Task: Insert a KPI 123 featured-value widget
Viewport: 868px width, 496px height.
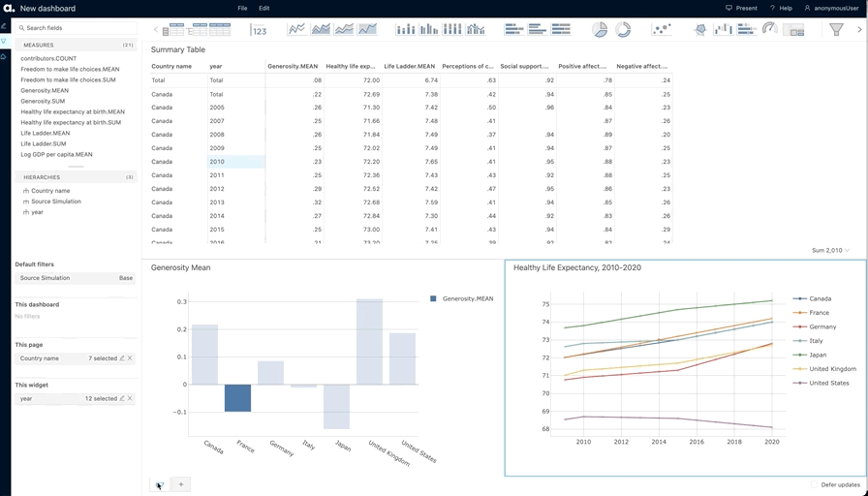Action: [x=259, y=30]
